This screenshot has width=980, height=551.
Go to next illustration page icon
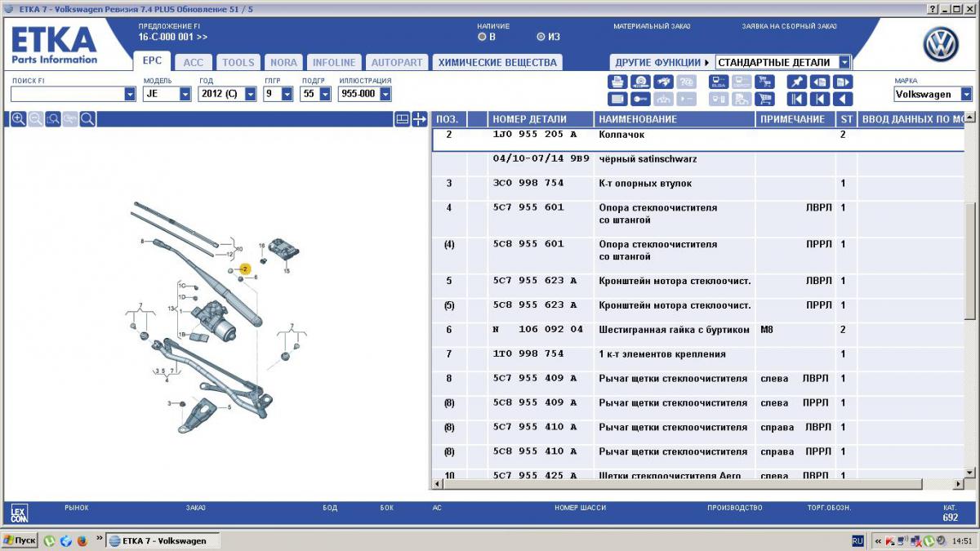[843, 82]
